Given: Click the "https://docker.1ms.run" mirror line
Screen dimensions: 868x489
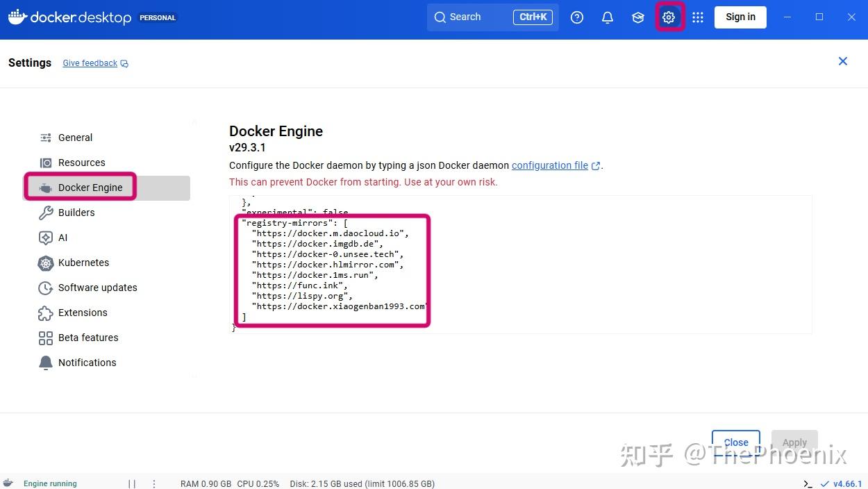Looking at the screenshot, I should (x=315, y=275).
